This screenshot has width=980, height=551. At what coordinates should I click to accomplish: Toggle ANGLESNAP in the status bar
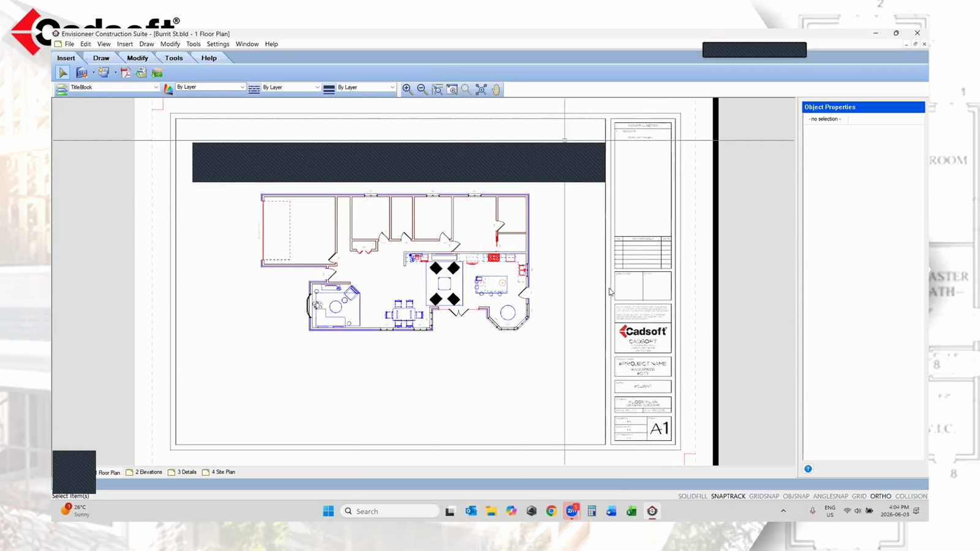click(831, 497)
